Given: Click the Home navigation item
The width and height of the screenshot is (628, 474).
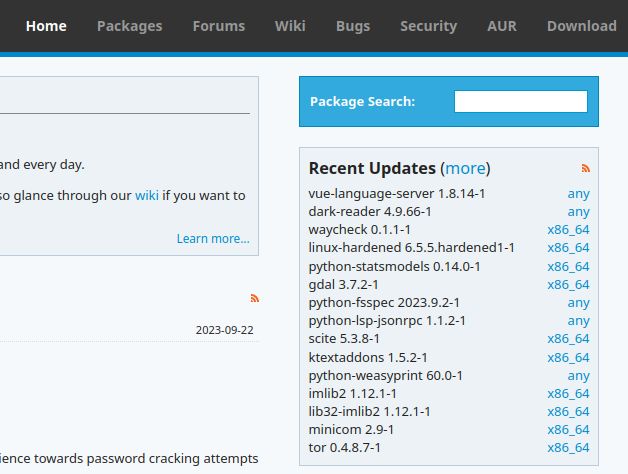Looking at the screenshot, I should click(46, 26).
